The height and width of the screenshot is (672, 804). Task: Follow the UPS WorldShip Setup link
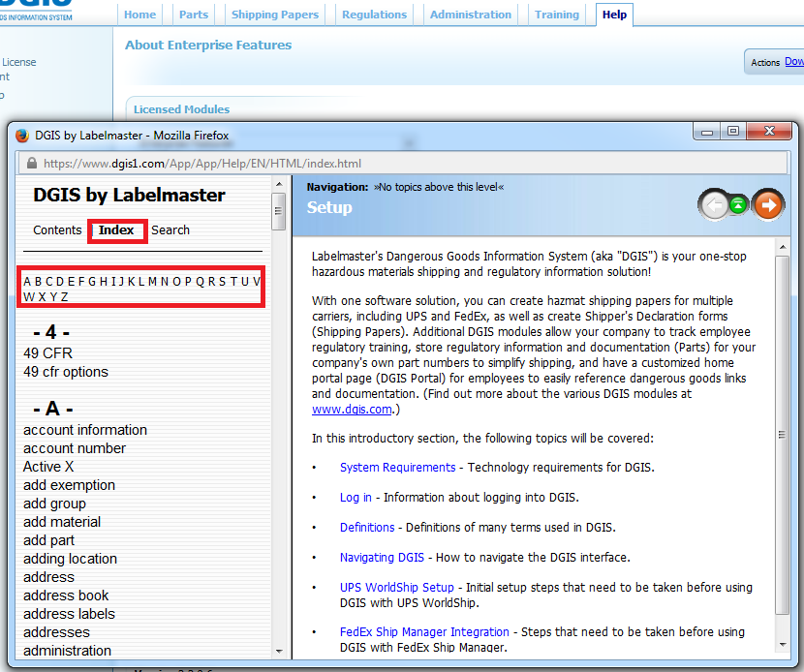[x=396, y=588]
